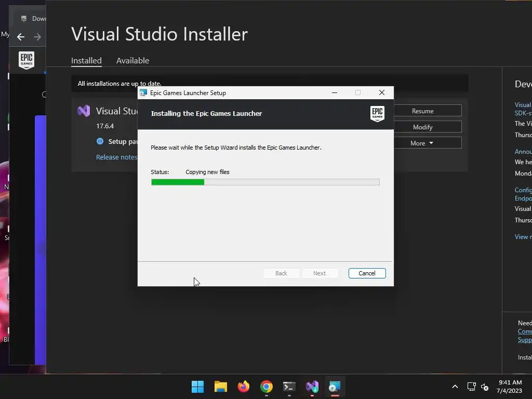This screenshot has width=532, height=399.
Task: Open the Windows Start menu
Action: (197, 387)
